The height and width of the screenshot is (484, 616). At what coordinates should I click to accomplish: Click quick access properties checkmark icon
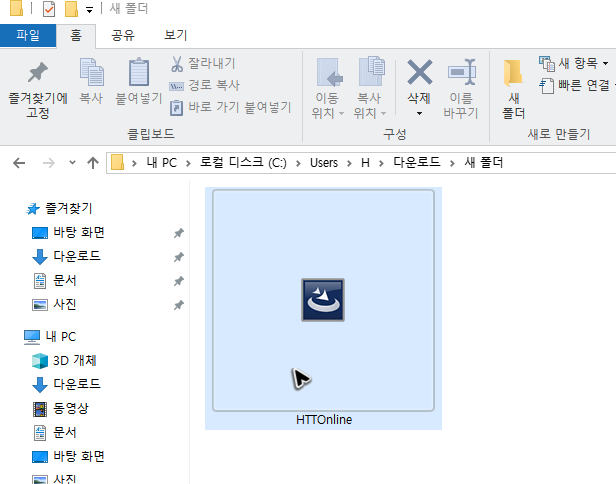(x=49, y=9)
